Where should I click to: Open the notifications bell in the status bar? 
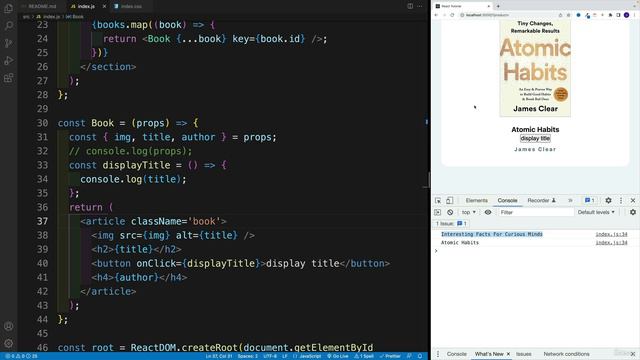click(x=420, y=356)
